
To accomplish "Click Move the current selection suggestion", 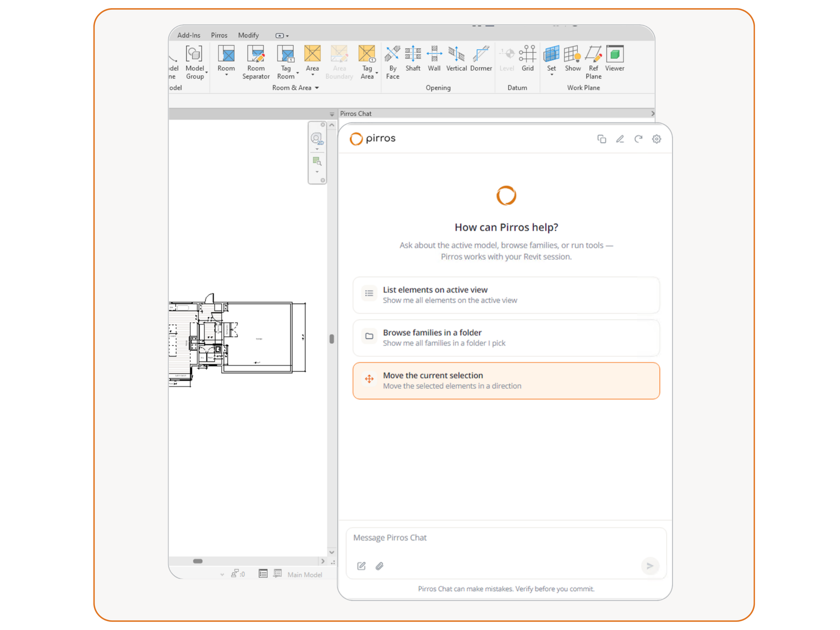I will [x=506, y=381].
